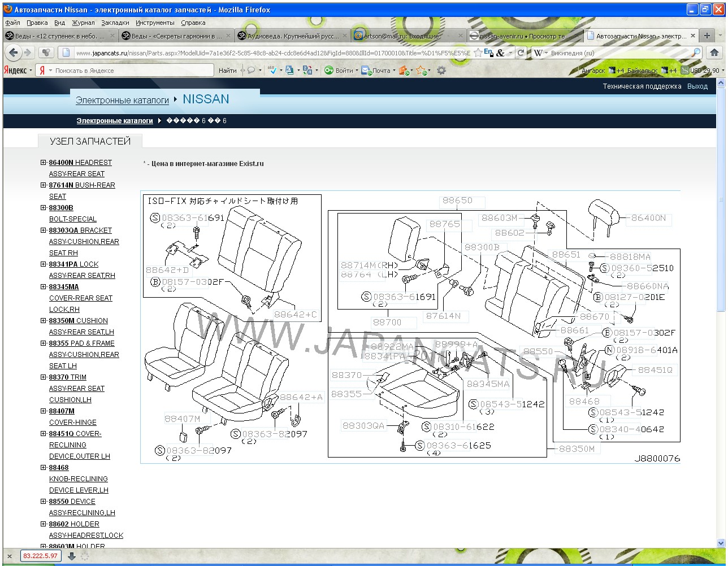Open the Правка menu
Screen dimensions: 728x566
pyautogui.click(x=37, y=23)
